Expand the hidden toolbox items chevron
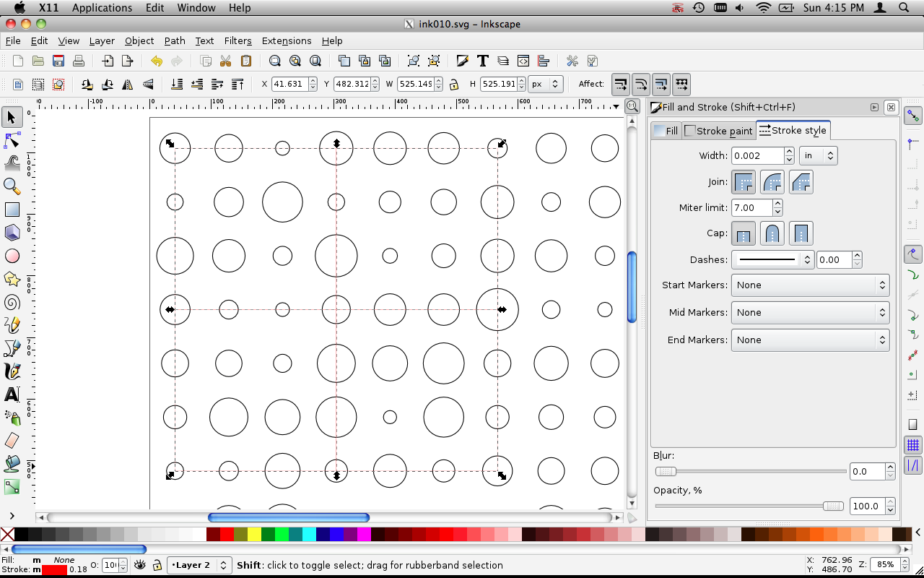The height and width of the screenshot is (578, 924). point(12,516)
